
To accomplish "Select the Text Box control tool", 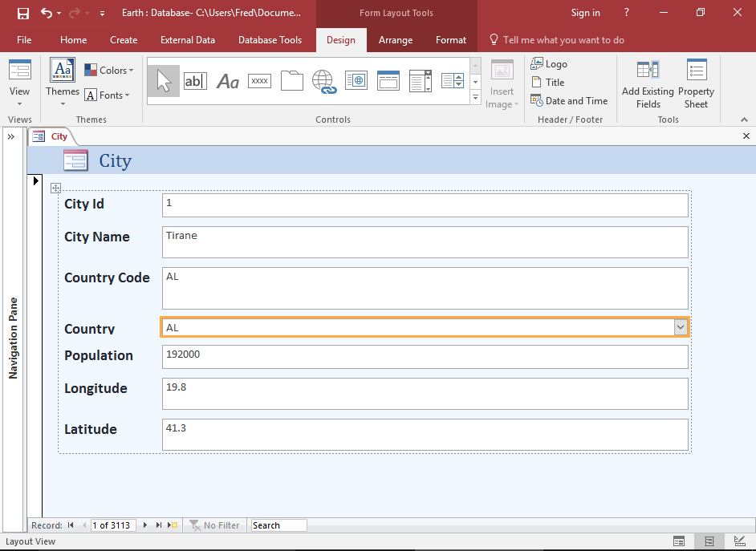I will click(195, 80).
